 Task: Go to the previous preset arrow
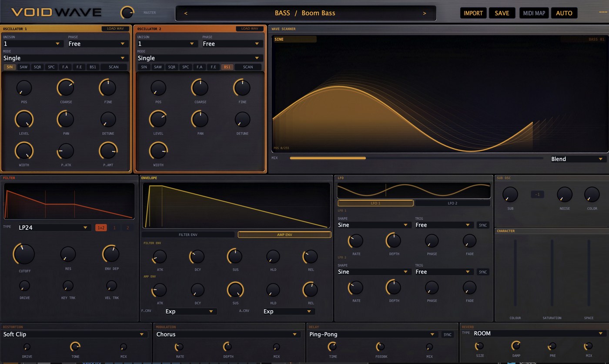pos(186,13)
